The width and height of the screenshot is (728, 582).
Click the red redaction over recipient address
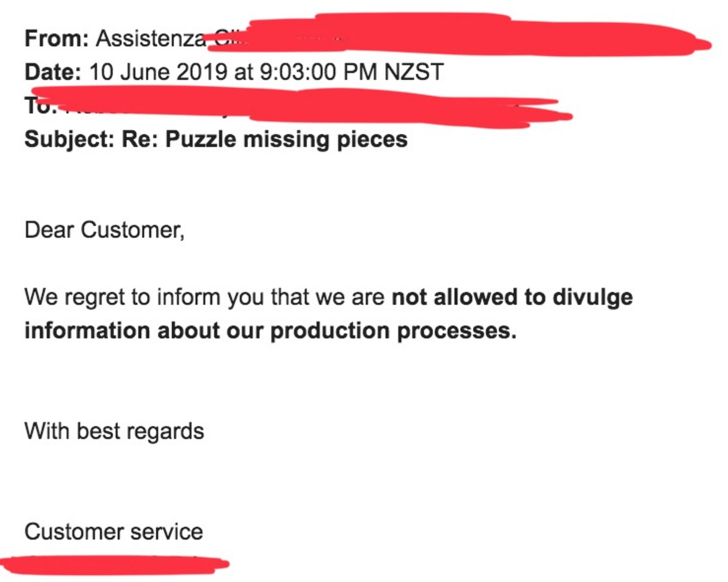(300, 106)
